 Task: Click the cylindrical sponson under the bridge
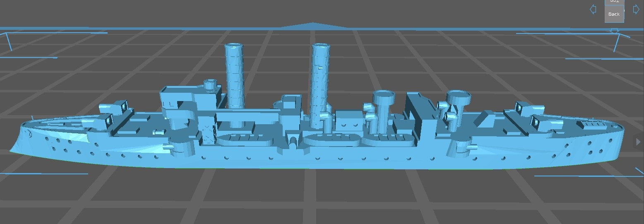click(180, 148)
